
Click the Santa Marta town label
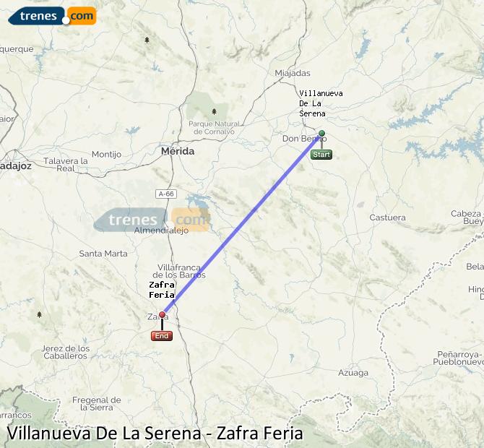pos(103,254)
